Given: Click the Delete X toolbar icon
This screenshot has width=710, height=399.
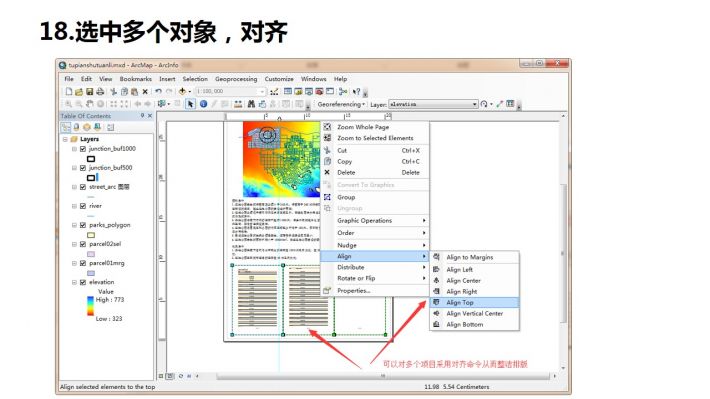Looking at the screenshot, I should [145, 91].
